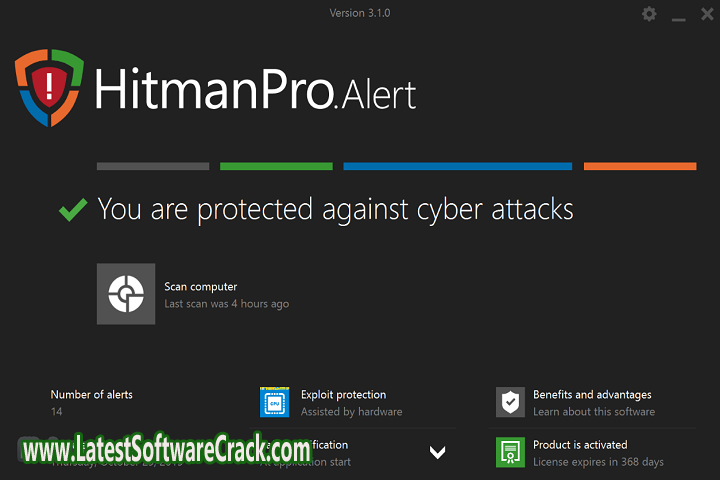Expand more tiles with the down chevron
The image size is (720, 480).
[437, 452]
